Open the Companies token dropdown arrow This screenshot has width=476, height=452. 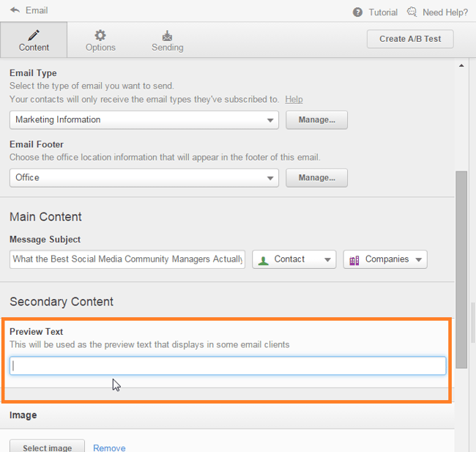pyautogui.click(x=418, y=259)
